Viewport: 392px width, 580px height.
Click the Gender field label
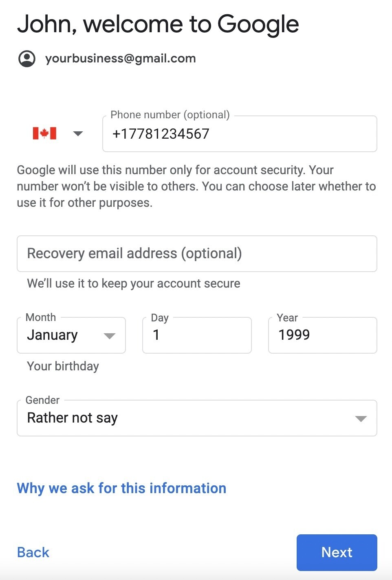tap(42, 400)
